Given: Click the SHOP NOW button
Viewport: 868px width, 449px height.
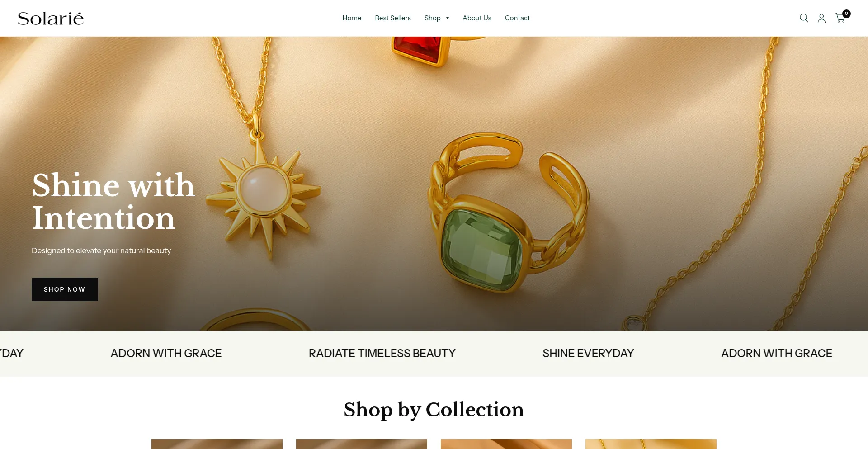Looking at the screenshot, I should click(x=65, y=289).
